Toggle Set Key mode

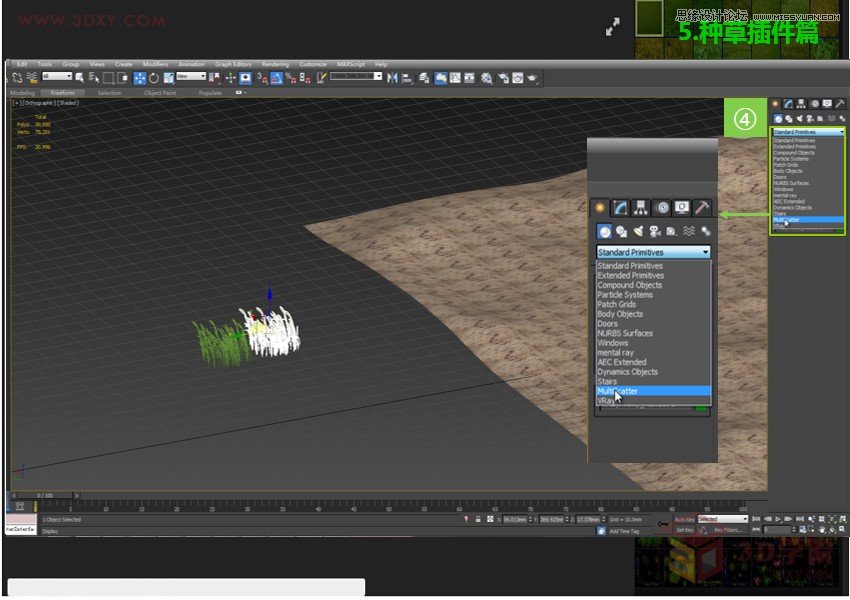[x=685, y=530]
